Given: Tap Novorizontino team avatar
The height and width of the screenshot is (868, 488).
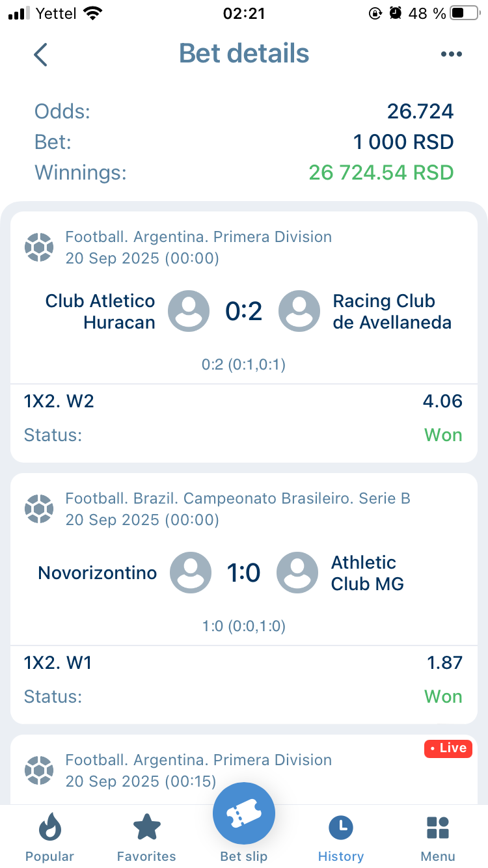Looking at the screenshot, I should (x=191, y=573).
